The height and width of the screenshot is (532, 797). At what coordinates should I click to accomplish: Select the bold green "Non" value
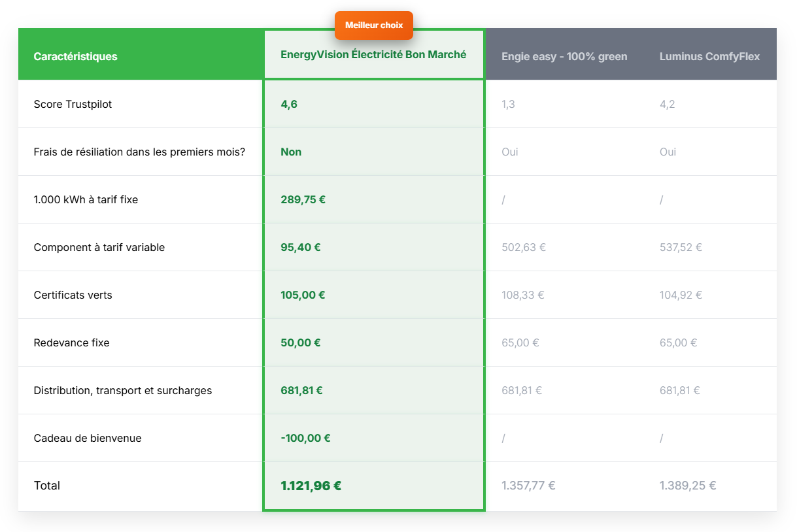pyautogui.click(x=291, y=152)
